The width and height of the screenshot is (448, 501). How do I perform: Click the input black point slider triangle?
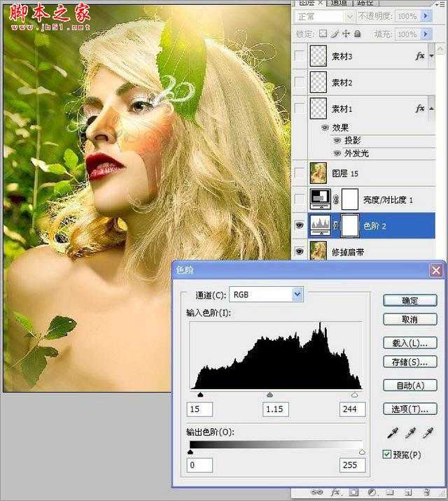200,395
